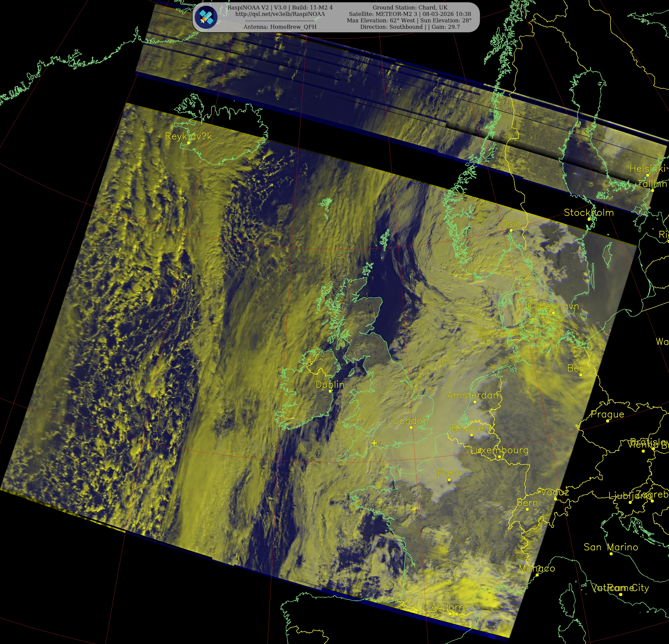The width and height of the screenshot is (669, 644).
Task: Click the Berlin city marker dot
Action: [581, 375]
